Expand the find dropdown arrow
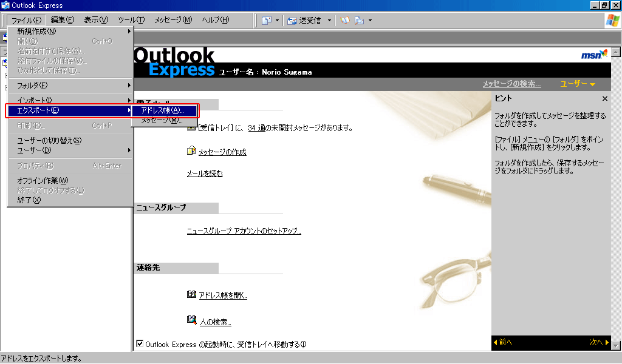622x364 pixels. pyautogui.click(x=370, y=20)
